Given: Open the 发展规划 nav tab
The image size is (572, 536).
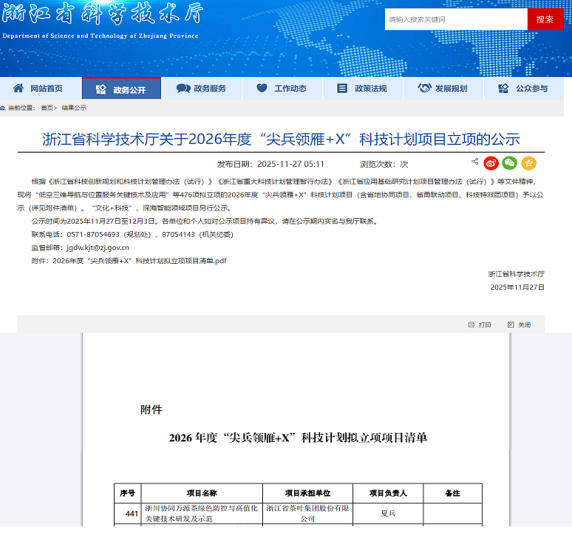Looking at the screenshot, I should (x=443, y=88).
